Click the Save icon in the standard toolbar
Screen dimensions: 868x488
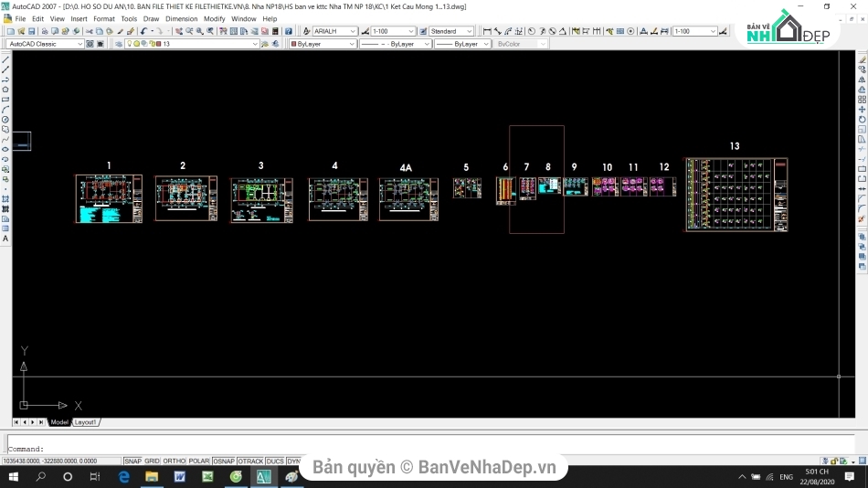(32, 31)
